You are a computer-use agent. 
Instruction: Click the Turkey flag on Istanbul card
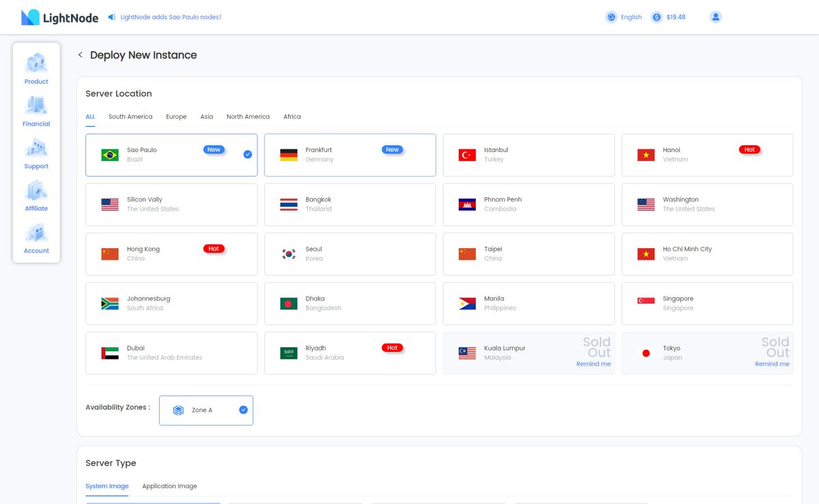point(468,155)
